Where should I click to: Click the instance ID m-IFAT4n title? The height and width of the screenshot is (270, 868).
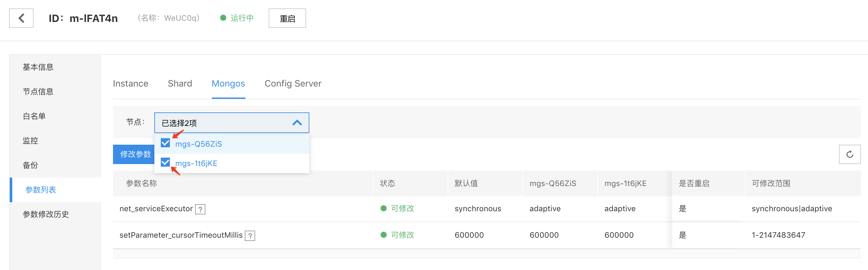tap(83, 18)
